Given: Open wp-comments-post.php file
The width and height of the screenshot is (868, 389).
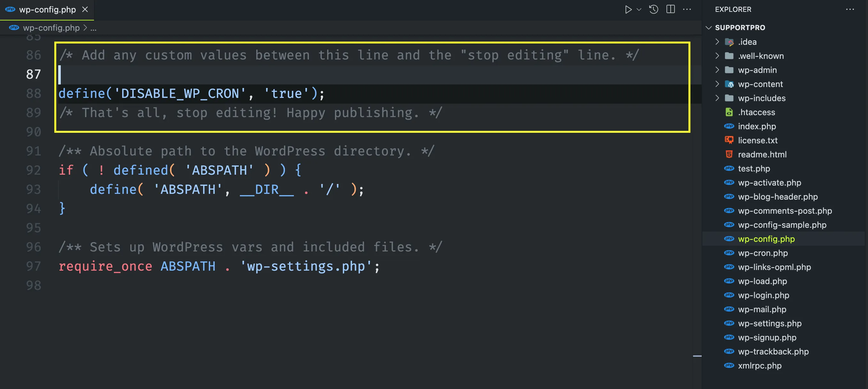Looking at the screenshot, I should coord(785,211).
